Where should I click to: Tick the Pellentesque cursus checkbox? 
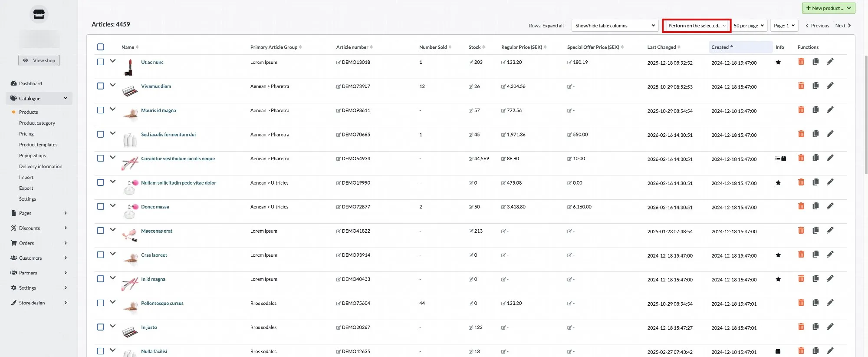tap(101, 303)
